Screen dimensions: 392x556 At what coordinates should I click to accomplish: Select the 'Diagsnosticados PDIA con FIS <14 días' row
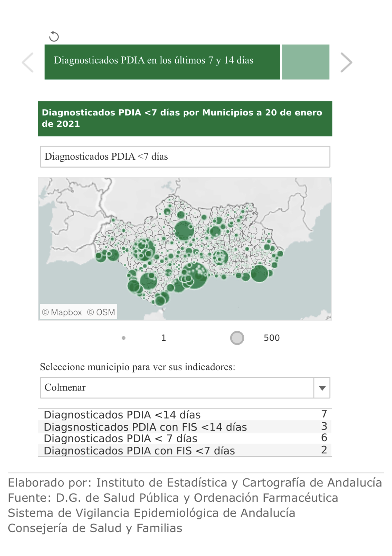point(185,427)
